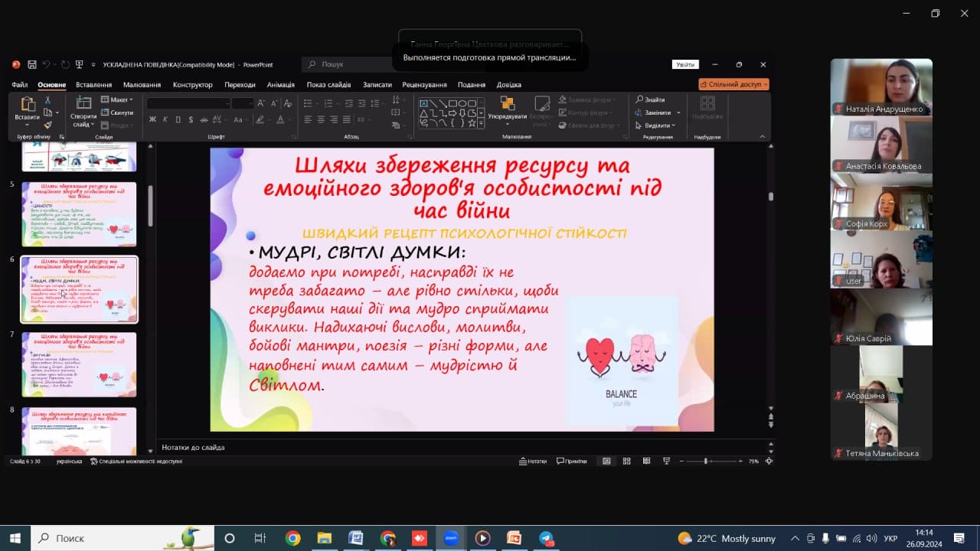Open Zoom from the Windows taskbar

451,538
